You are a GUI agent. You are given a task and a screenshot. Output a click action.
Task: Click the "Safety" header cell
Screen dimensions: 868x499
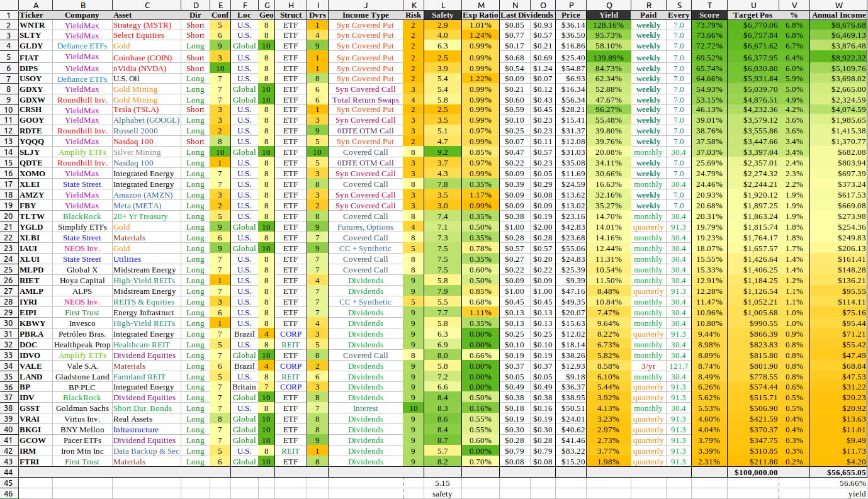(x=442, y=14)
